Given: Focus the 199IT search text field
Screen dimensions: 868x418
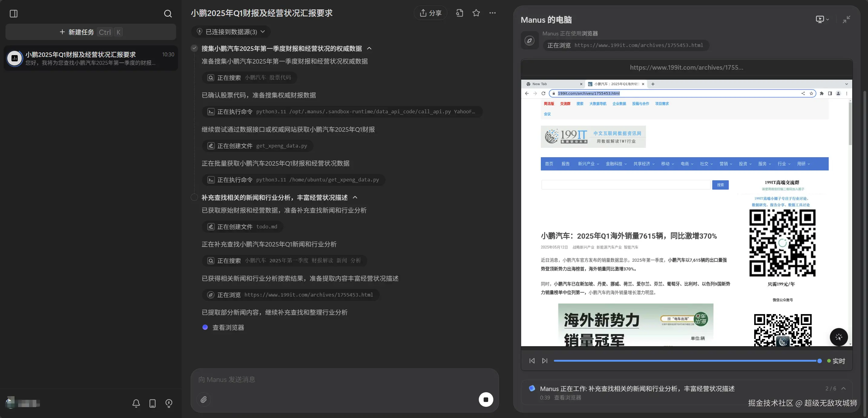Looking at the screenshot, I should coord(626,185).
